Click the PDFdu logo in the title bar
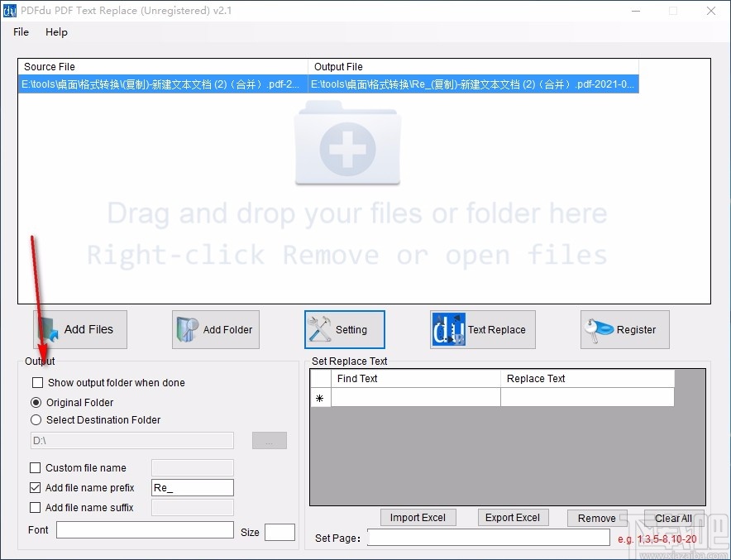 click(11, 11)
